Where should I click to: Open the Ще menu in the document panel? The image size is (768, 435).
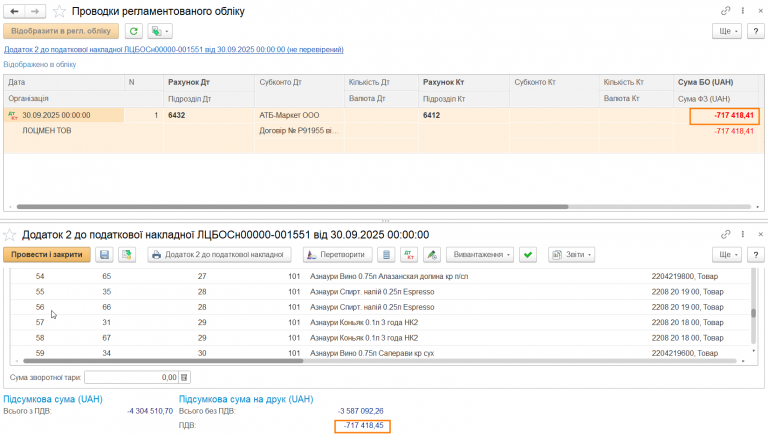click(x=727, y=255)
